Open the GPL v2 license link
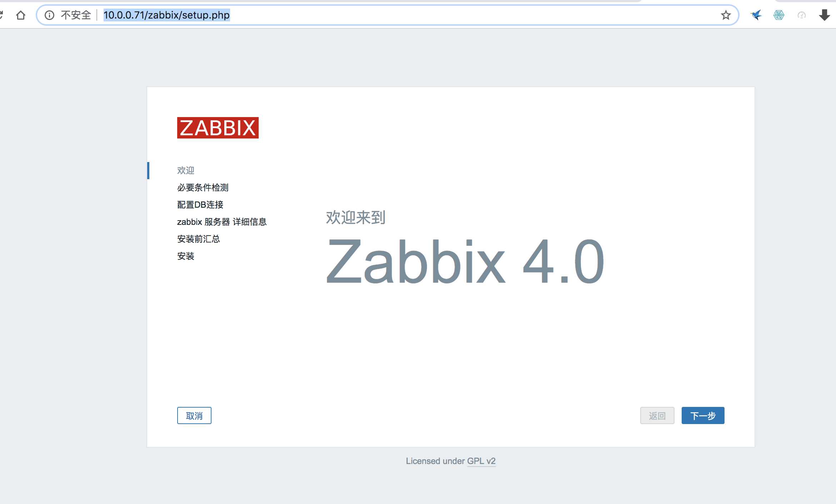The height and width of the screenshot is (504, 836). [x=481, y=461]
